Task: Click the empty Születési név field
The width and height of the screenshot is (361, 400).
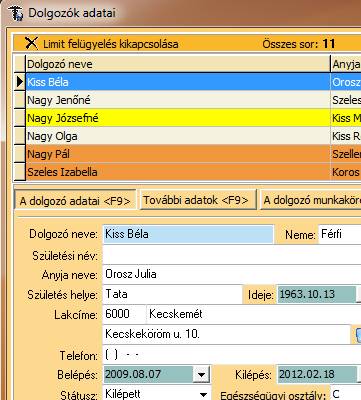Action: click(x=232, y=256)
